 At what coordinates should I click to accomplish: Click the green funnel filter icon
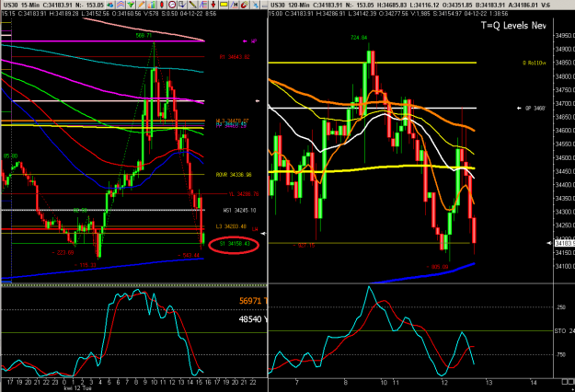pos(131,5)
